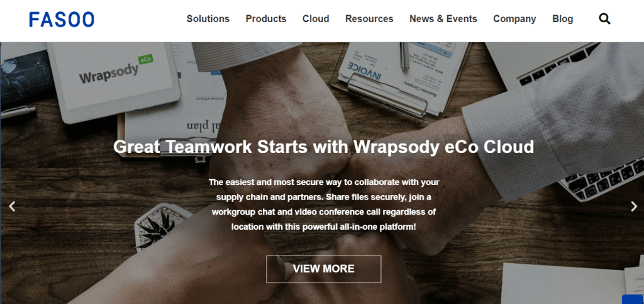Click the Great Teamwork Starts headline
644x304 pixels.
click(324, 147)
